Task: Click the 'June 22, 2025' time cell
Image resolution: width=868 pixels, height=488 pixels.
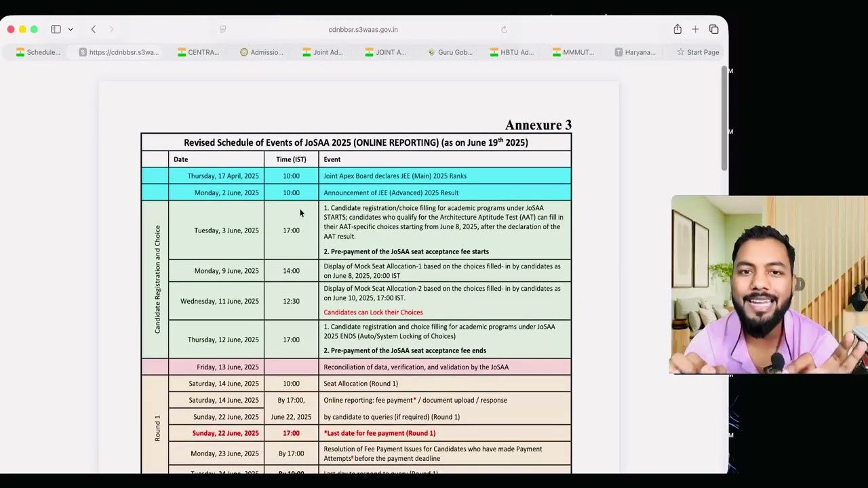Action: pos(291,417)
